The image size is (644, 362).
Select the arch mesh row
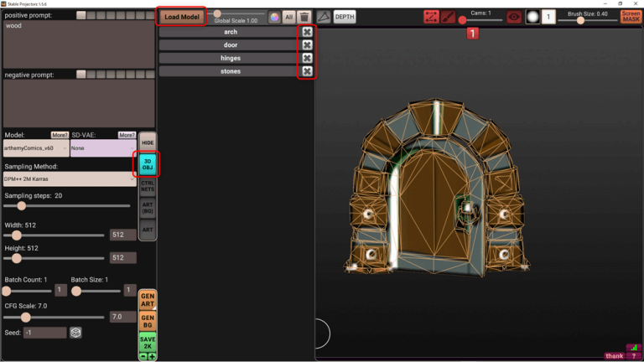[230, 32]
